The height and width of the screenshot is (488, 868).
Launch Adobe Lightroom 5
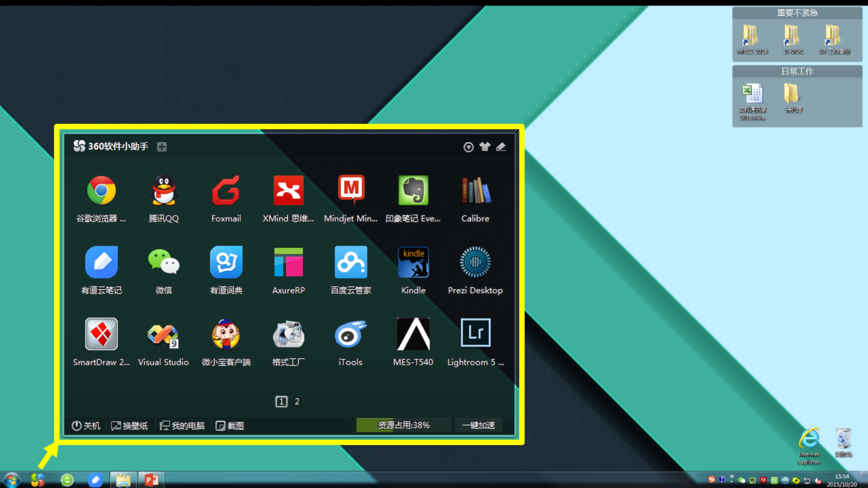(475, 333)
